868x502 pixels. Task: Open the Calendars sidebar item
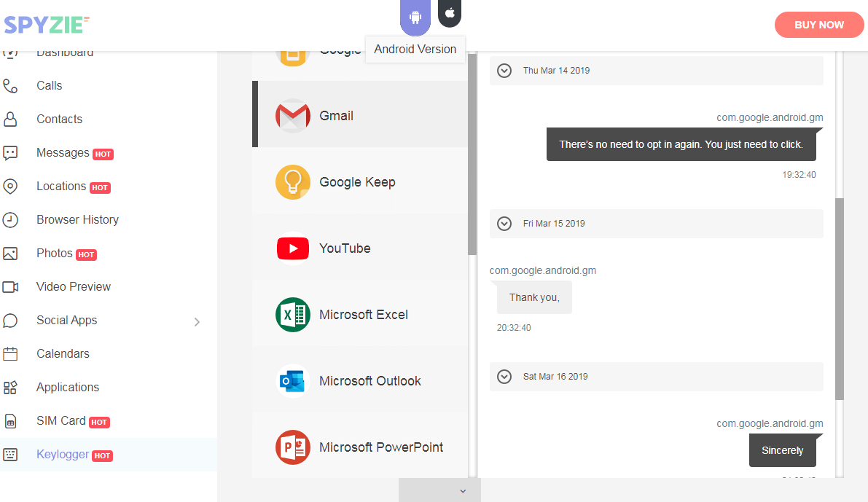63,353
